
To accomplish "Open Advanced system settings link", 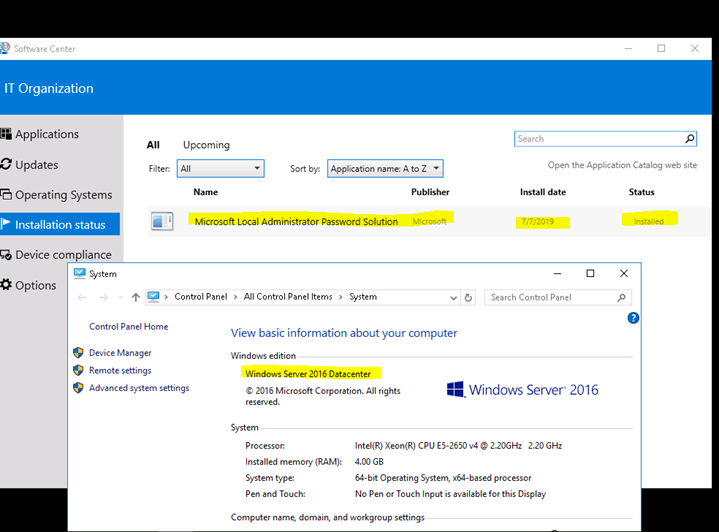I will click(x=139, y=388).
